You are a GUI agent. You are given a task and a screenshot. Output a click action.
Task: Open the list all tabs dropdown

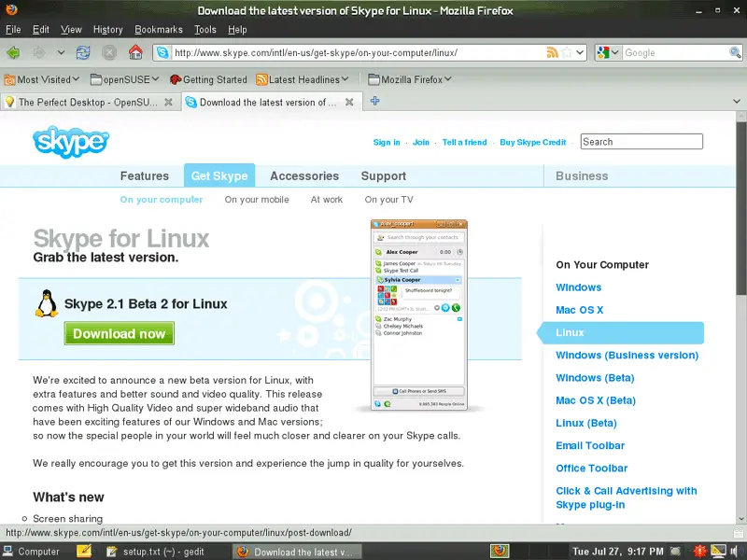pyautogui.click(x=737, y=101)
